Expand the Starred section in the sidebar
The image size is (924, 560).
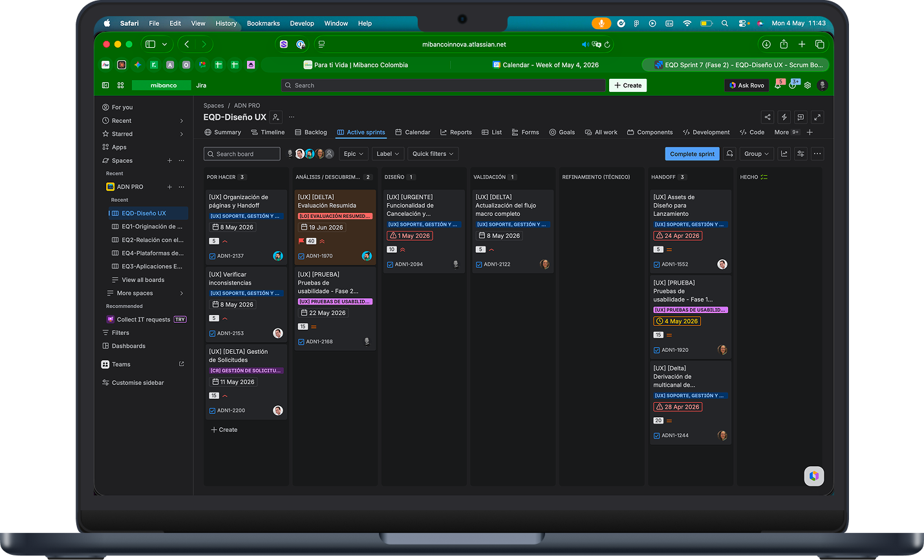(182, 134)
